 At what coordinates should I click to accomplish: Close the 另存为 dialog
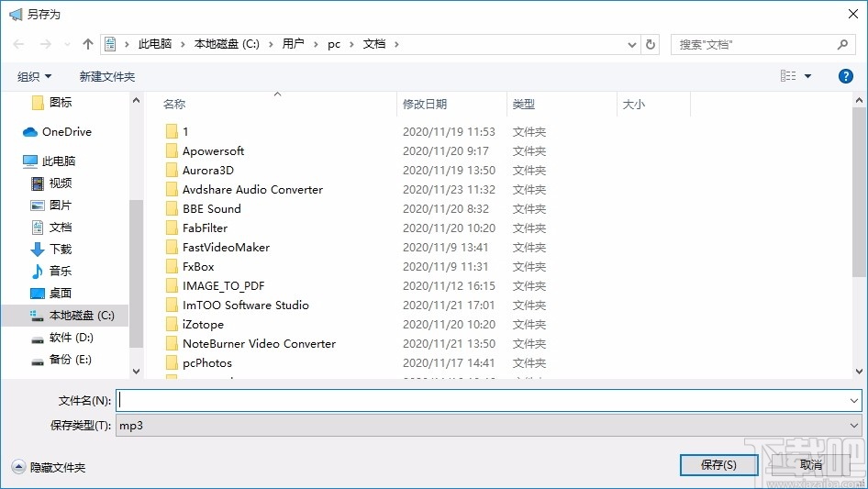853,14
